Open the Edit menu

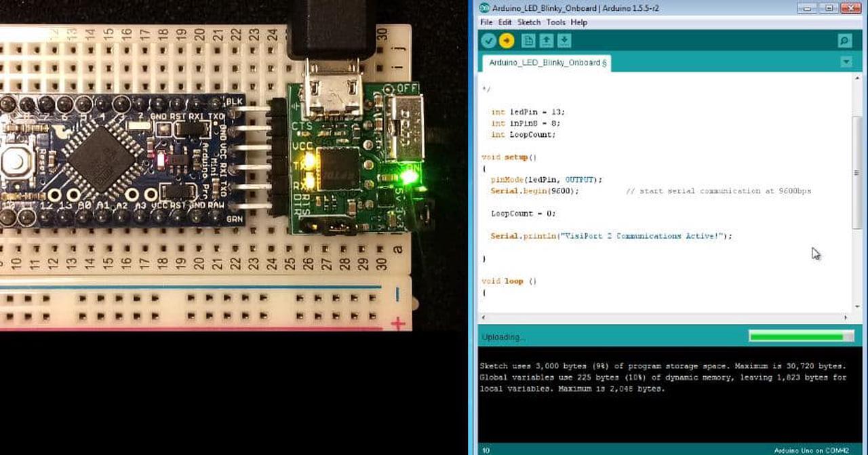coord(505,22)
